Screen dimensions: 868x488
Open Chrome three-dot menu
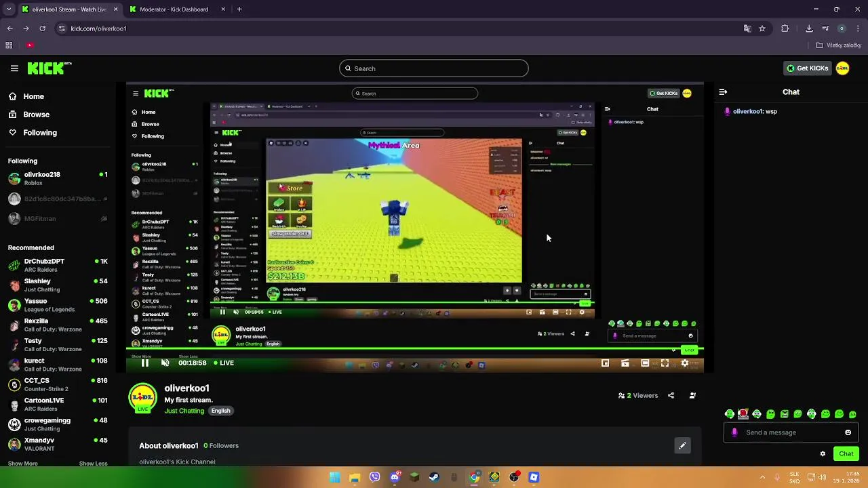coord(859,28)
